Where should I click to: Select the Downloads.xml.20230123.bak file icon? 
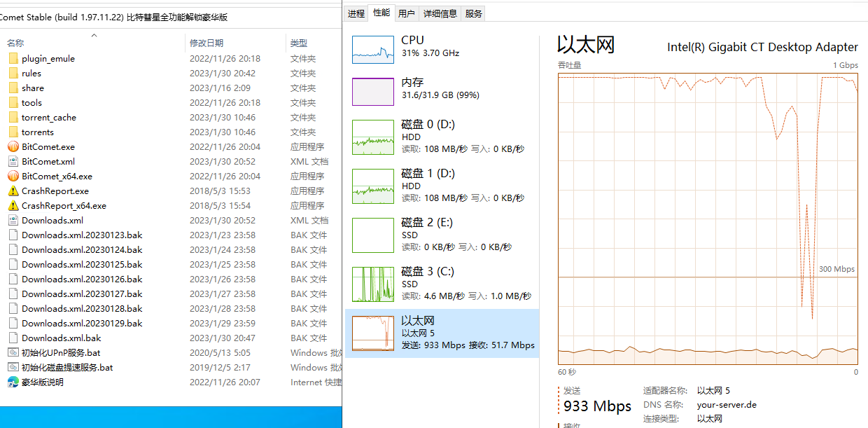pyautogui.click(x=13, y=235)
